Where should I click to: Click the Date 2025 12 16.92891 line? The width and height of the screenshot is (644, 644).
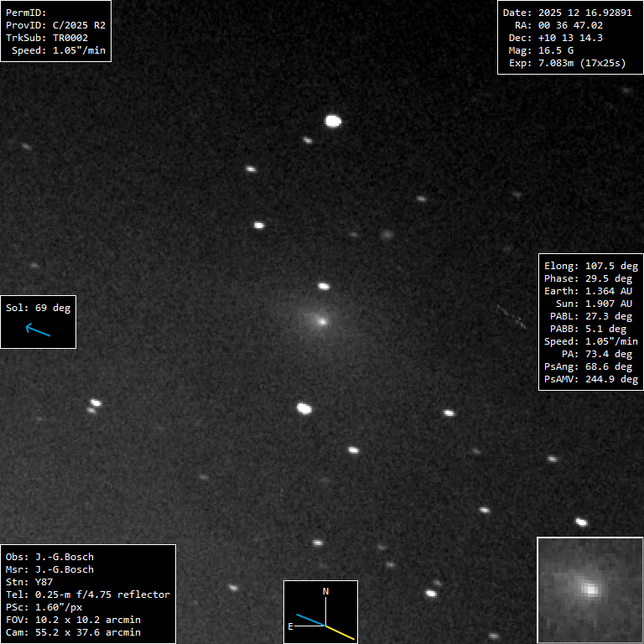(567, 13)
